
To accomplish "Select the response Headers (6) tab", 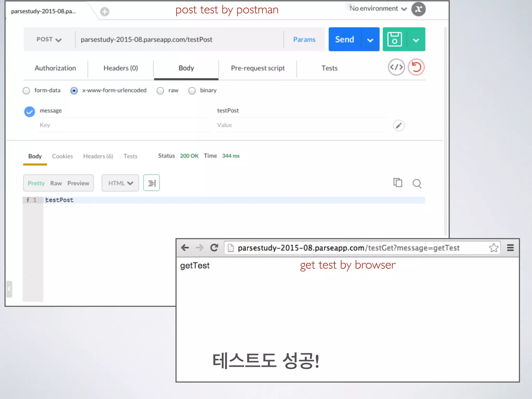I will (98, 156).
